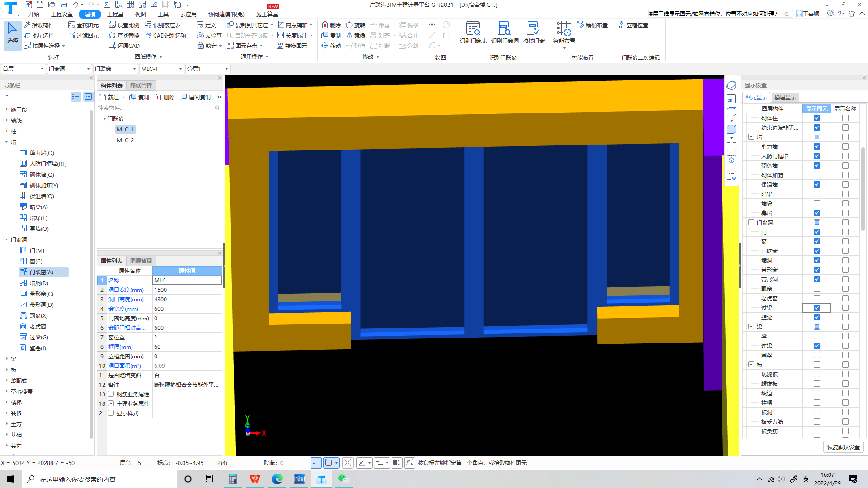Toggle 剪力墙 display element checkbox
This screenshot has height=488, width=868.
point(817,146)
